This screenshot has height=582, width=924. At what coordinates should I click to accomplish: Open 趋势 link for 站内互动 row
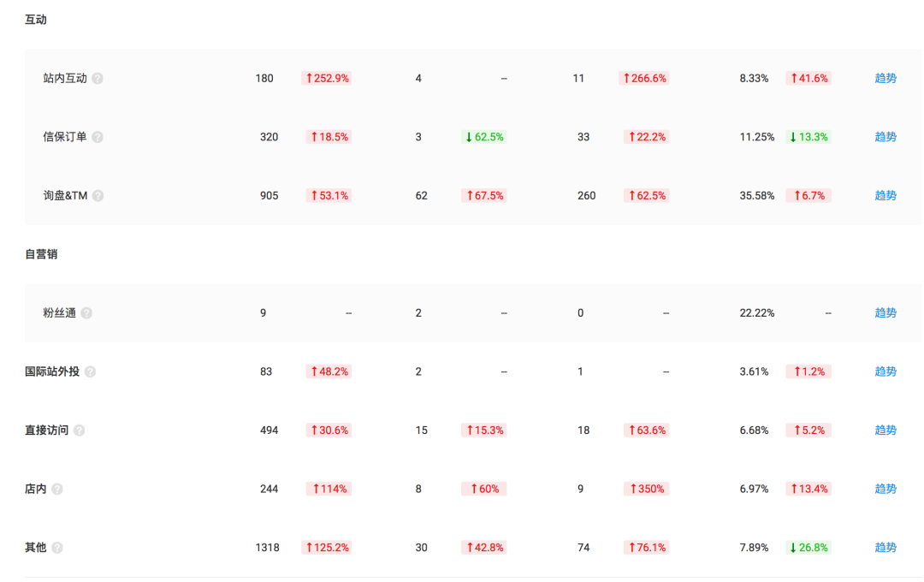(885, 79)
